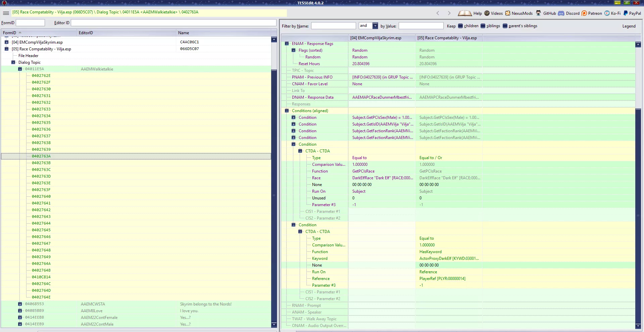644x332 pixels.
Task: Select the 'GetPCIsRace' value in [04] column
Action: [363, 171]
